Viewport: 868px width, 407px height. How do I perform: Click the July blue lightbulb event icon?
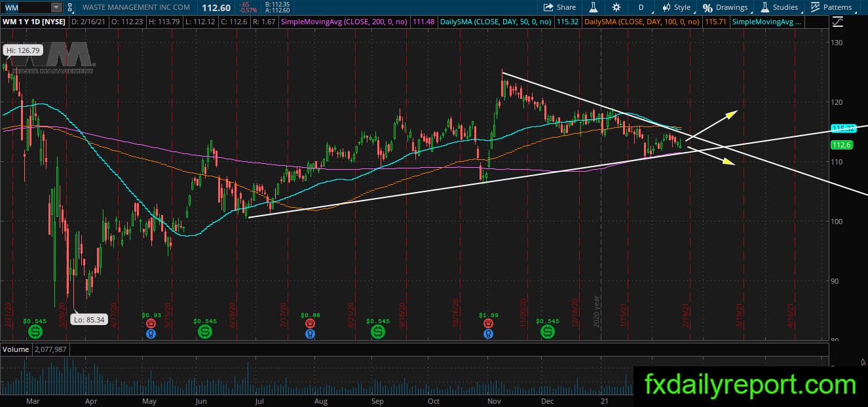click(x=310, y=334)
